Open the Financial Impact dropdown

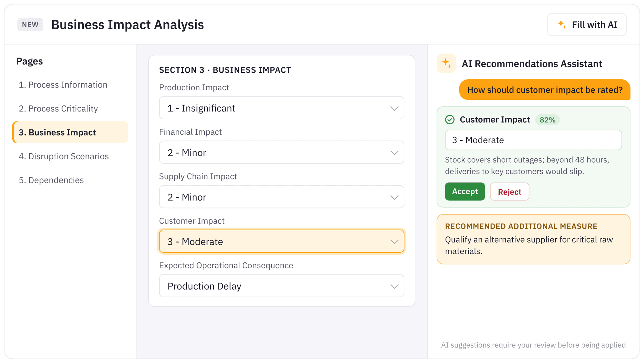(281, 152)
